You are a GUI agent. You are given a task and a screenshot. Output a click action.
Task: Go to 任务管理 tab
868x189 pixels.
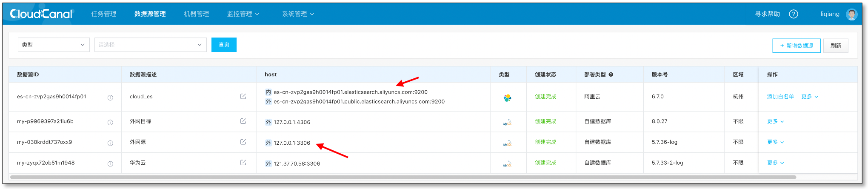pos(104,14)
